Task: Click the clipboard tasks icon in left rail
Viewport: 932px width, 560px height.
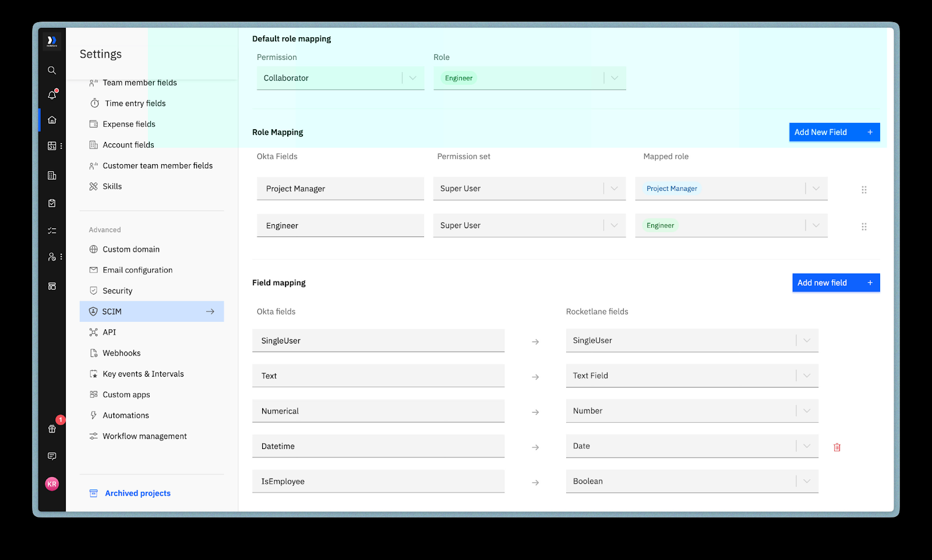Action: (52, 203)
